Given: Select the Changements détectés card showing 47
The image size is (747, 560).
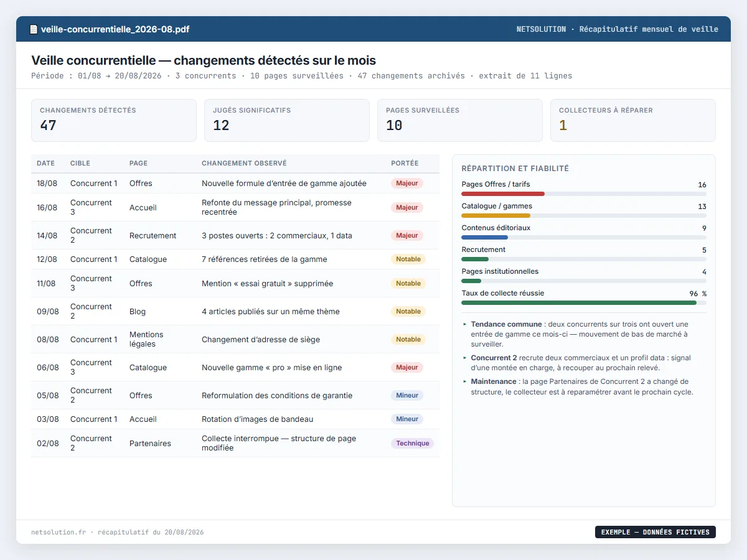Looking at the screenshot, I should click(114, 121).
